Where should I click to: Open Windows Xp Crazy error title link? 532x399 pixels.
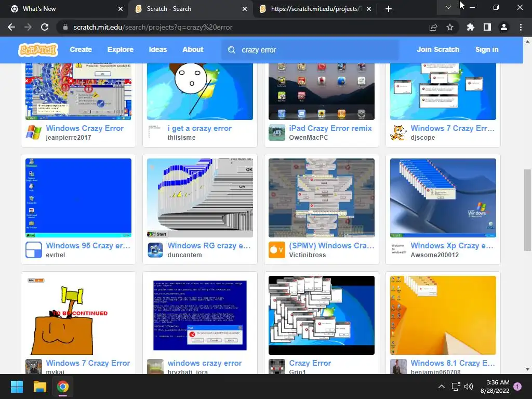coord(452,246)
